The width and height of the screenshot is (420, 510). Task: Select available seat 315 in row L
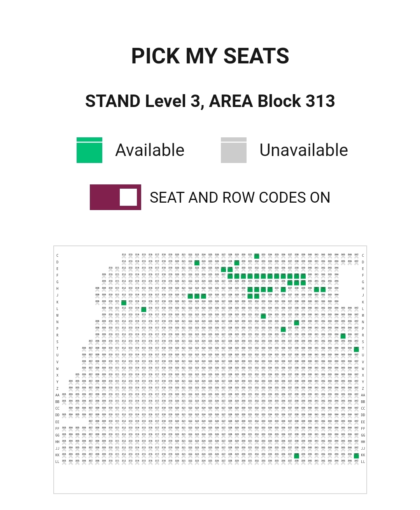coord(143,309)
